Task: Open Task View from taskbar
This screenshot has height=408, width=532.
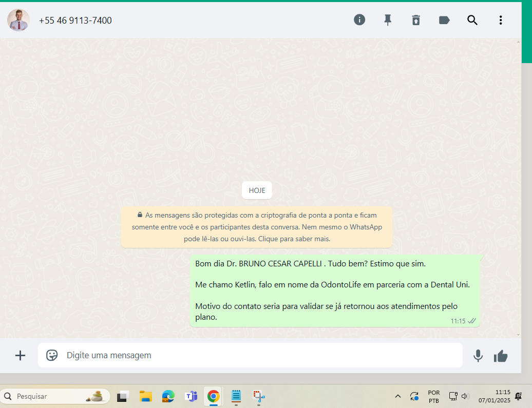Action: point(123,396)
